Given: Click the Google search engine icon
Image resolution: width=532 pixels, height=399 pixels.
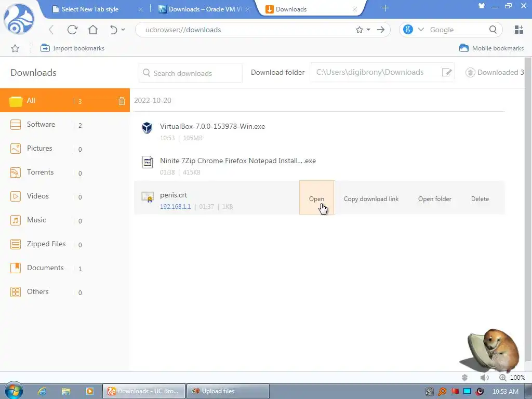Looking at the screenshot, I should click(408, 30).
